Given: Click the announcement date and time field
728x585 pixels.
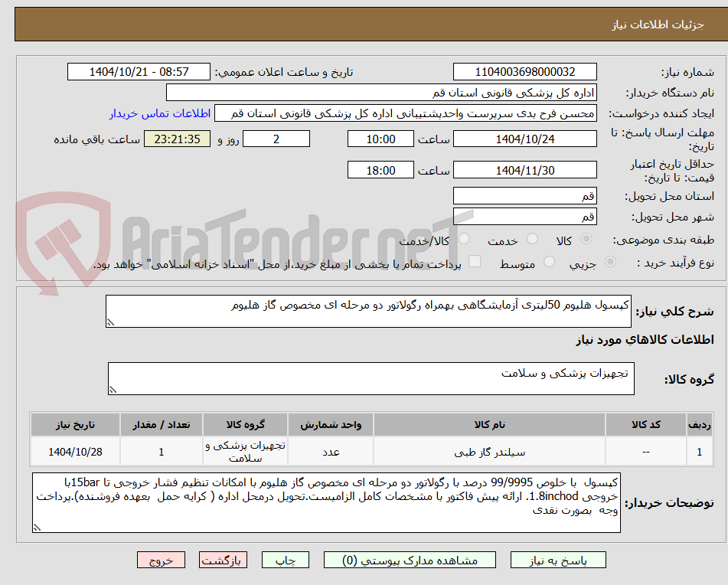Looking at the screenshot, I should click(139, 72).
